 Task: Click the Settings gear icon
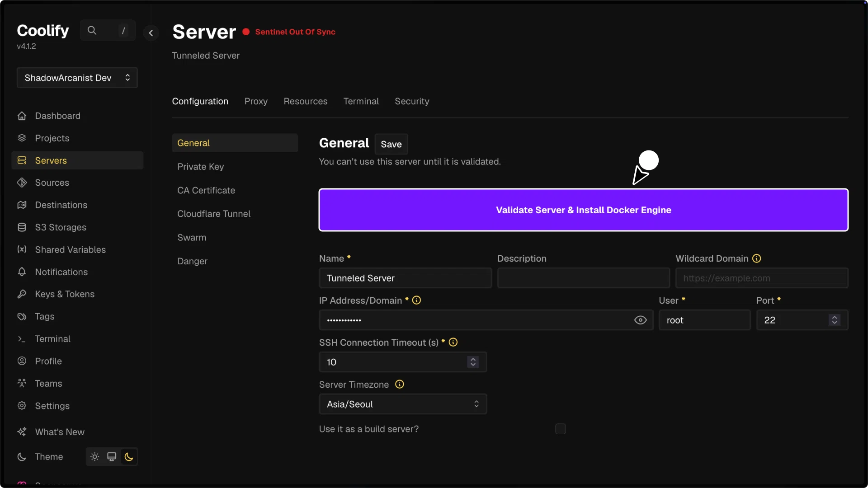coord(22,406)
